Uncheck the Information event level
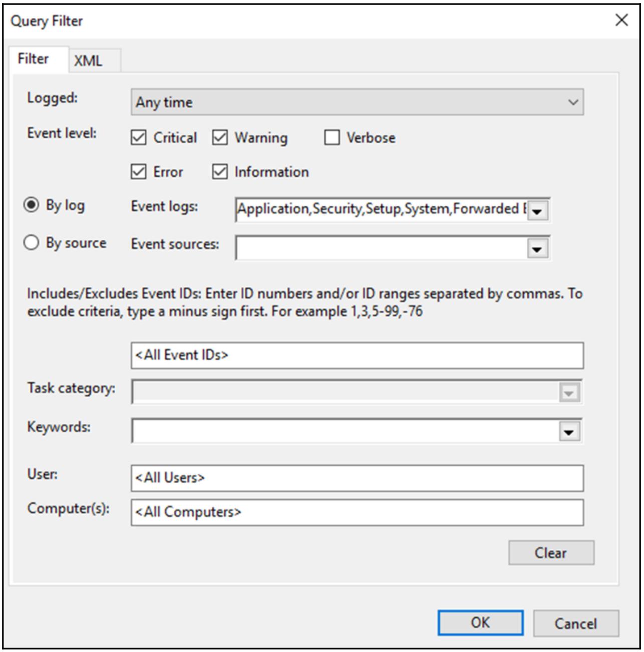 tap(220, 172)
